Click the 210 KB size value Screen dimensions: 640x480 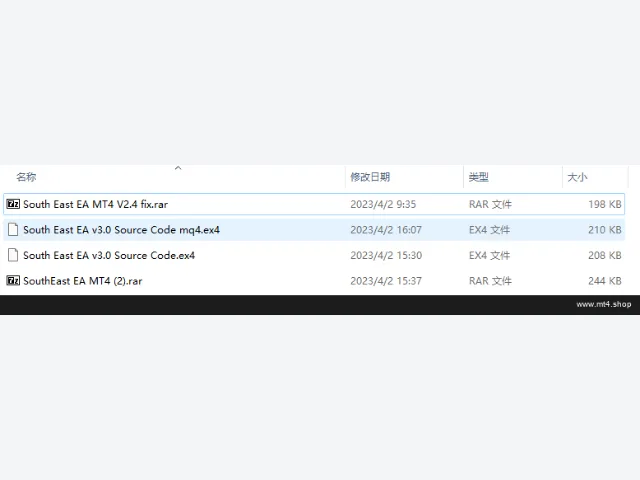click(x=605, y=230)
